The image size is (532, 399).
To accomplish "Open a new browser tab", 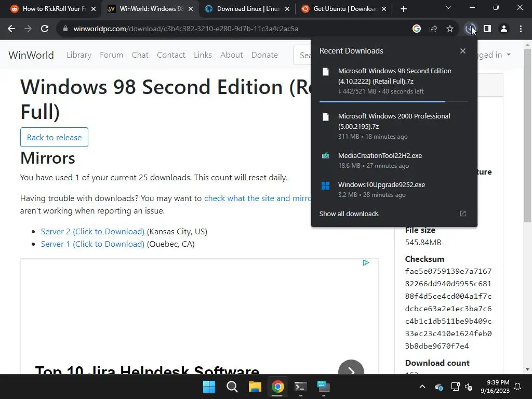I will (403, 9).
